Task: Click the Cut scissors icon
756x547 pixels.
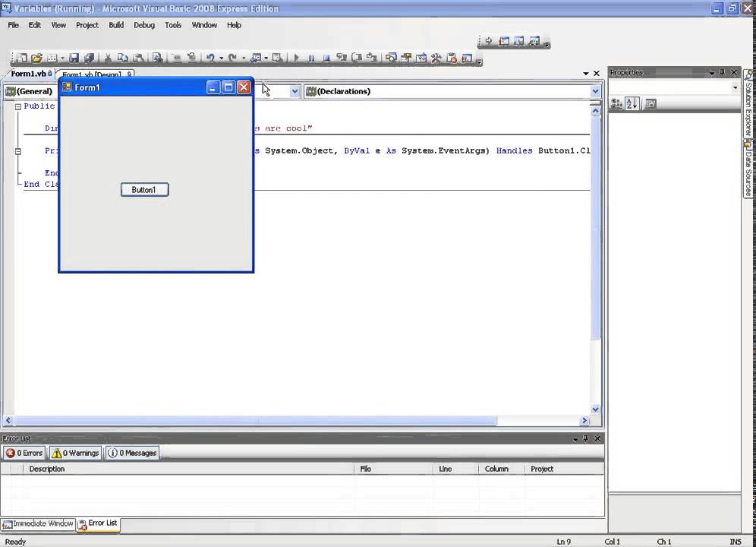Action: [x=108, y=58]
